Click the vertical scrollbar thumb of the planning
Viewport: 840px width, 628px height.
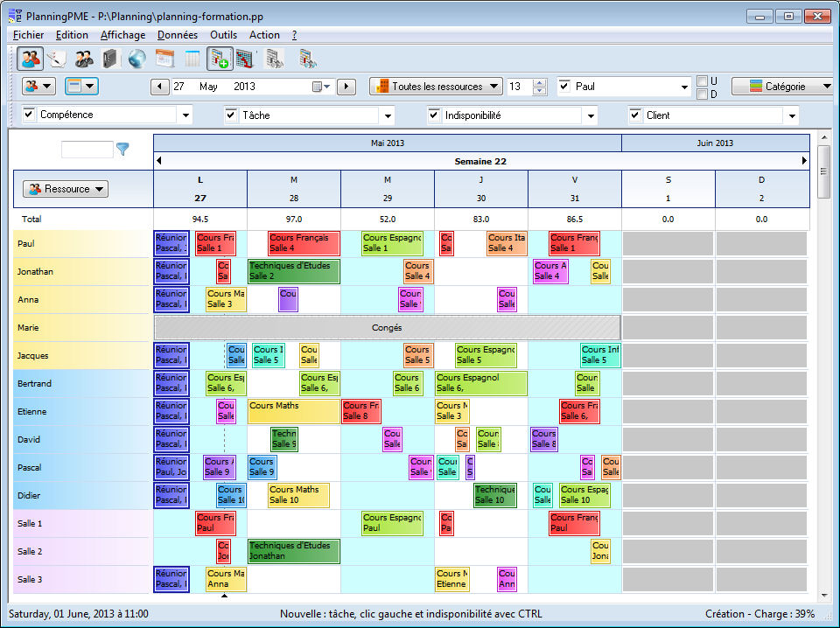(824, 171)
